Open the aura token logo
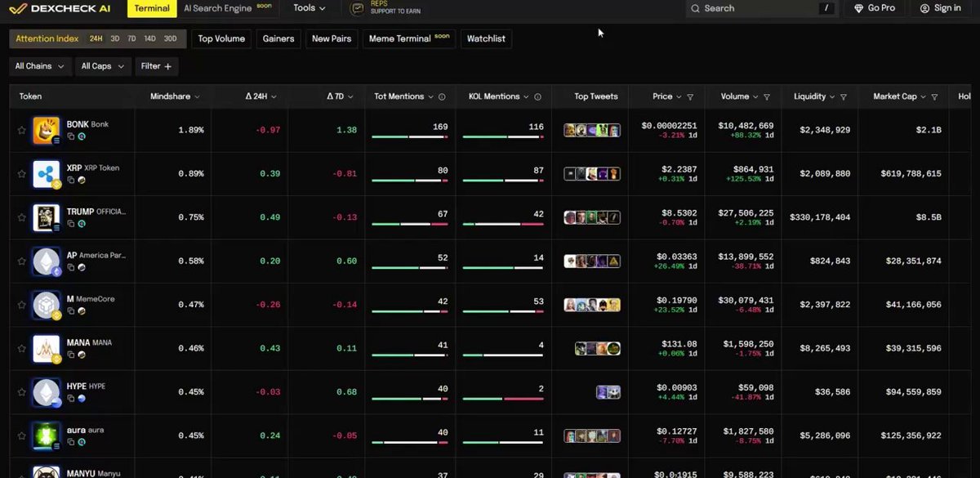 [x=46, y=436]
